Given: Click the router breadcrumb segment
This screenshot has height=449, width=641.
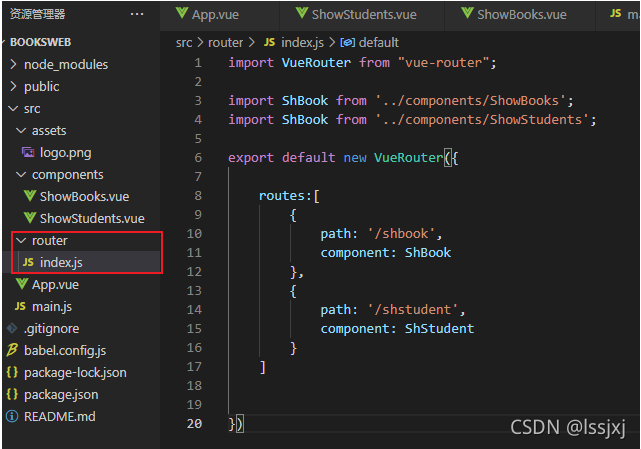Looking at the screenshot, I should (x=225, y=43).
